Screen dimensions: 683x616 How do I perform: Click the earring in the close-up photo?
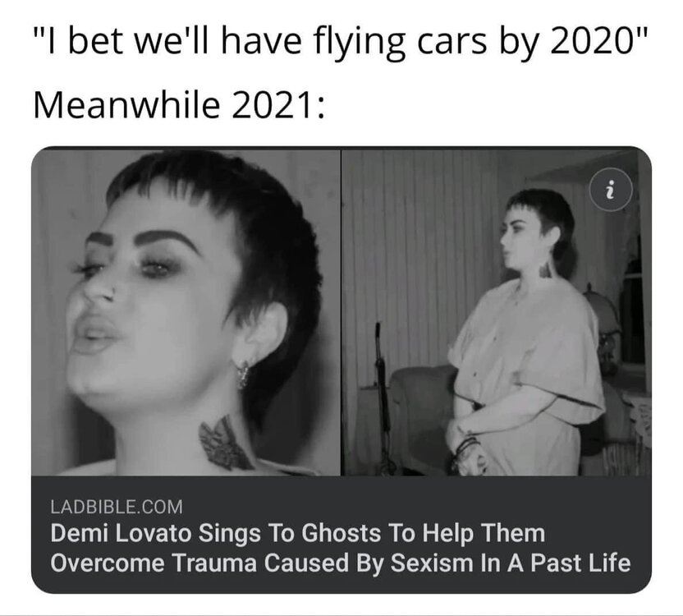[x=243, y=375]
